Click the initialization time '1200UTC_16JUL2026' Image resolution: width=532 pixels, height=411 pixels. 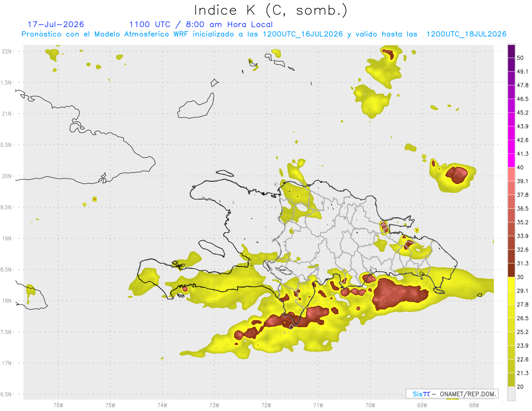[x=303, y=34]
